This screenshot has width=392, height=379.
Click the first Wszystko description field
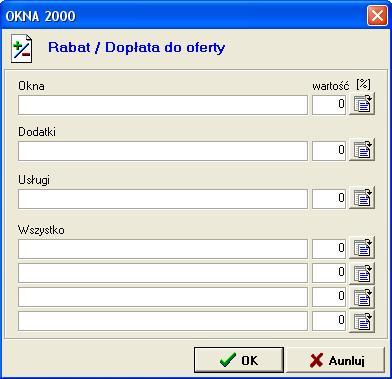pos(163,249)
